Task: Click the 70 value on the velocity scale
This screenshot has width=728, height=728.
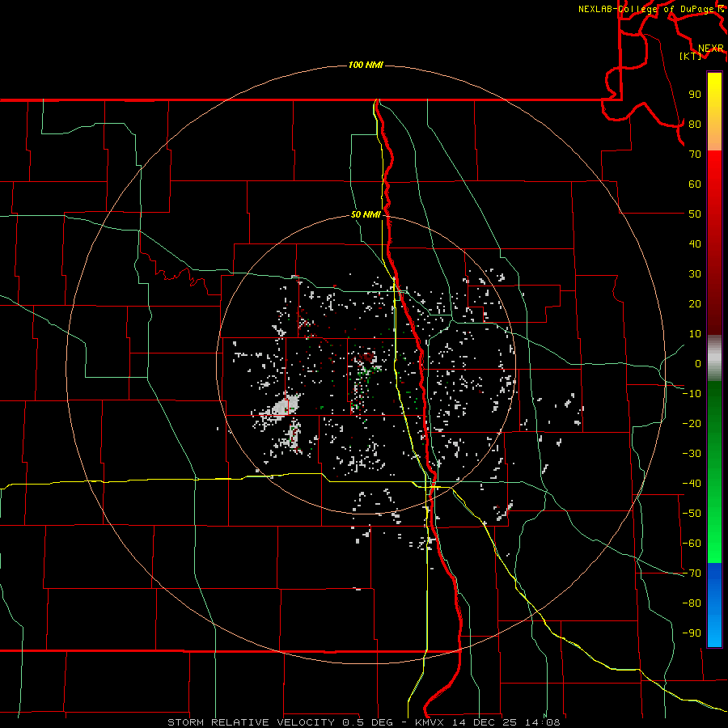Action: pyautogui.click(x=695, y=154)
